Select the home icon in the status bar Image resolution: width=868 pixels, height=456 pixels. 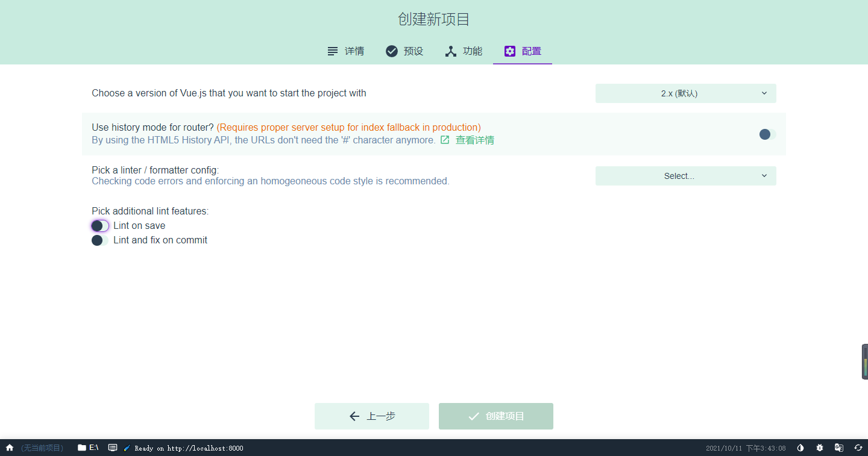[8, 448]
